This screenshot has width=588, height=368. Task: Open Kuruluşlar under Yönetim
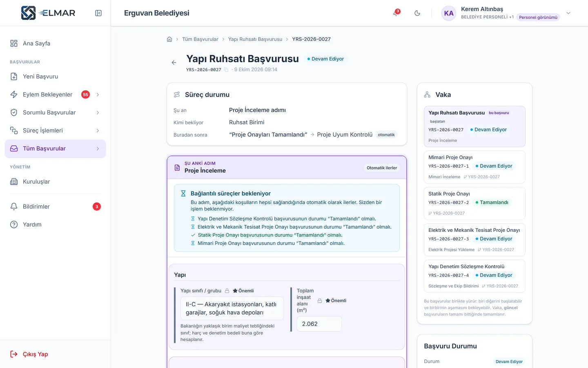tap(55, 182)
